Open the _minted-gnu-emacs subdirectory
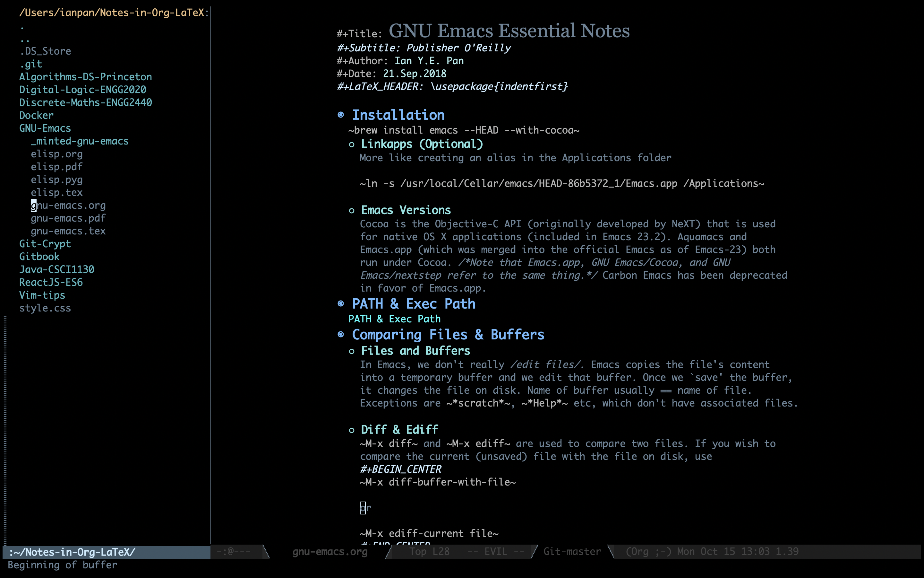The height and width of the screenshot is (578, 924). (80, 141)
